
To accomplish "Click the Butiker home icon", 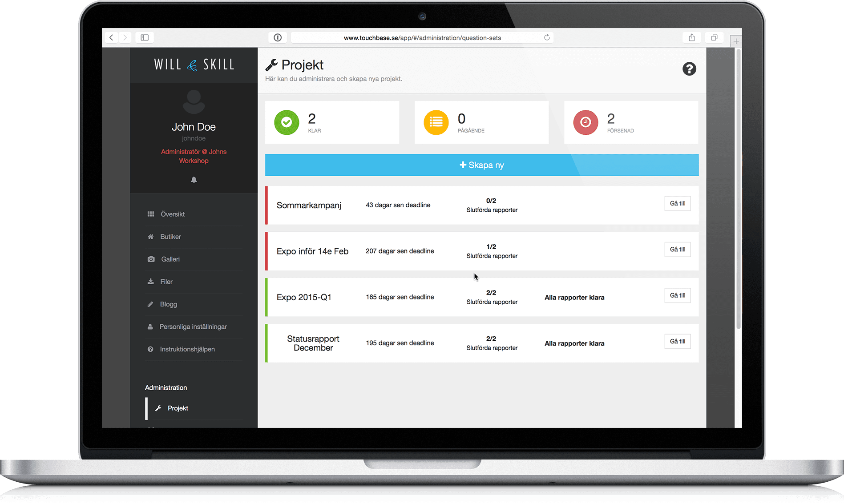I will click(151, 237).
